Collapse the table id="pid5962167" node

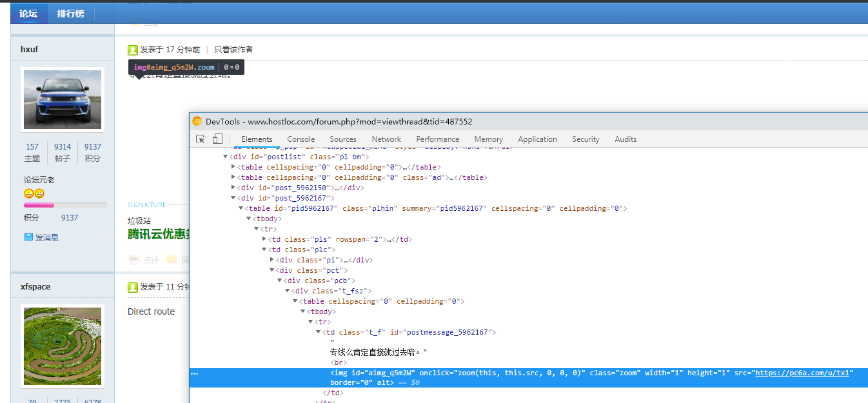click(x=241, y=208)
